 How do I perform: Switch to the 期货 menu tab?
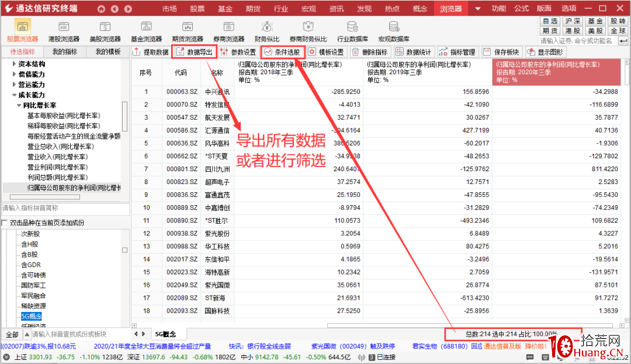[x=253, y=8]
